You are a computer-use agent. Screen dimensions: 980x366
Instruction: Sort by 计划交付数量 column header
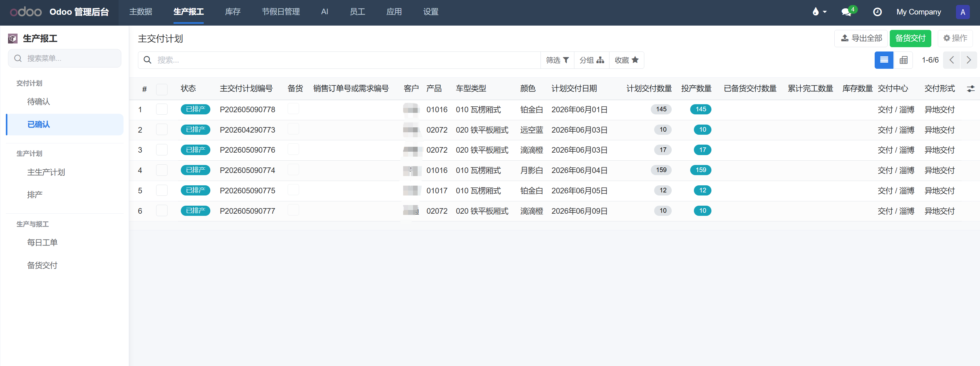[x=649, y=89]
